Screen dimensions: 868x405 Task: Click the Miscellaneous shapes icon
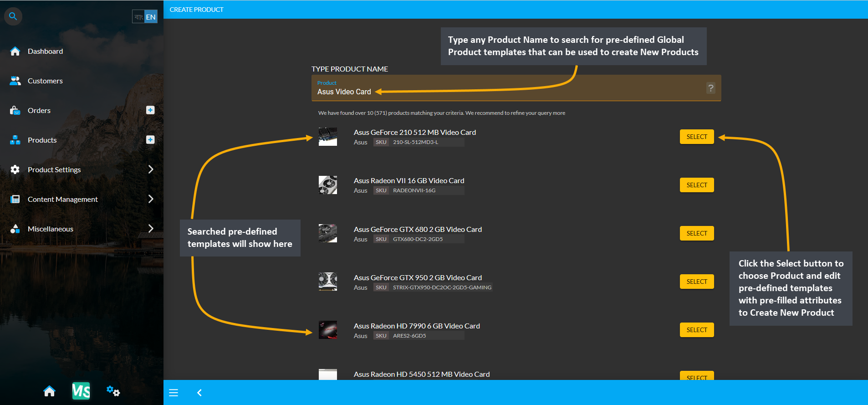[x=15, y=229]
